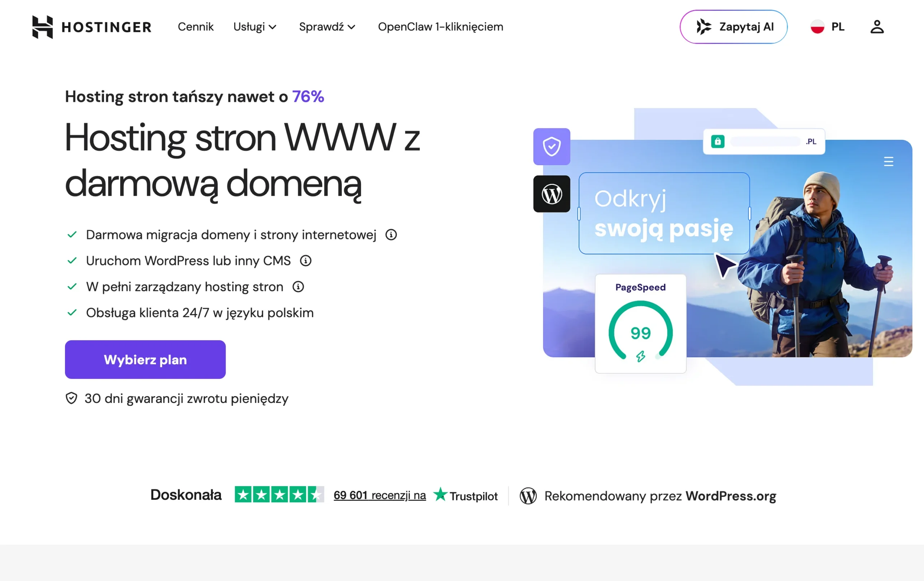The width and height of the screenshot is (924, 581).
Task: Click the hamburger menu in hero image
Action: point(889,161)
